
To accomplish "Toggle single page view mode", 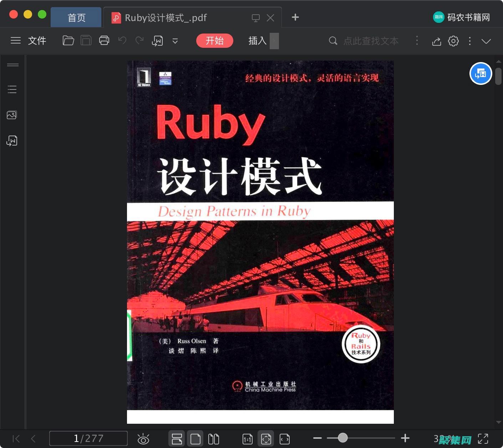I will click(195, 438).
